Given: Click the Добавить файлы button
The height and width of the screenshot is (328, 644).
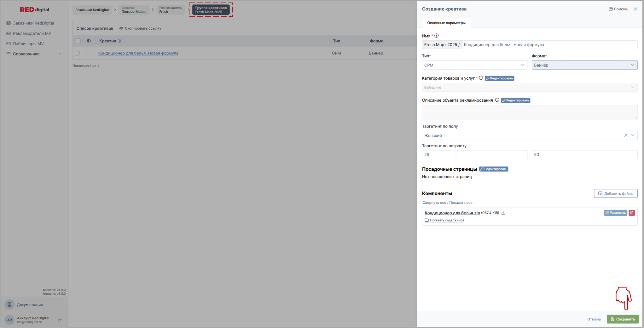Looking at the screenshot, I should (615, 194).
